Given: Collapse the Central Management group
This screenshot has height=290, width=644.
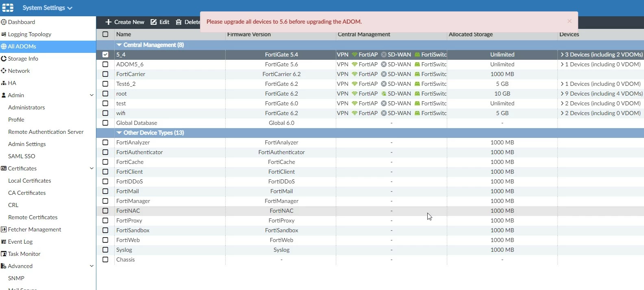Looking at the screenshot, I should point(119,45).
